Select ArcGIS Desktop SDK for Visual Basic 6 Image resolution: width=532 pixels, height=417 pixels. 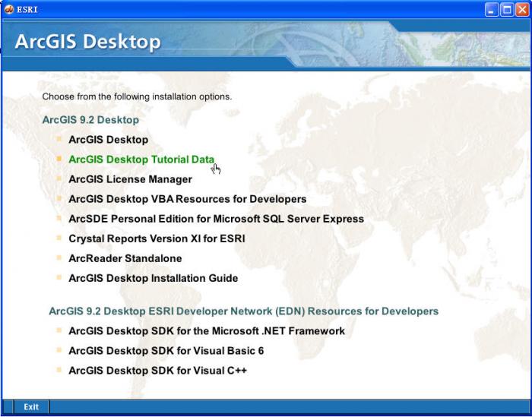click(166, 351)
